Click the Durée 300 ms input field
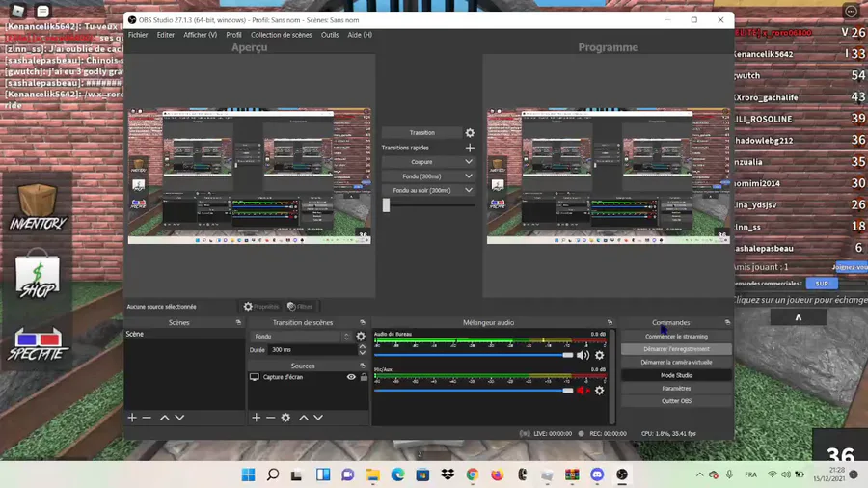Image resolution: width=868 pixels, height=488 pixels. click(x=312, y=350)
